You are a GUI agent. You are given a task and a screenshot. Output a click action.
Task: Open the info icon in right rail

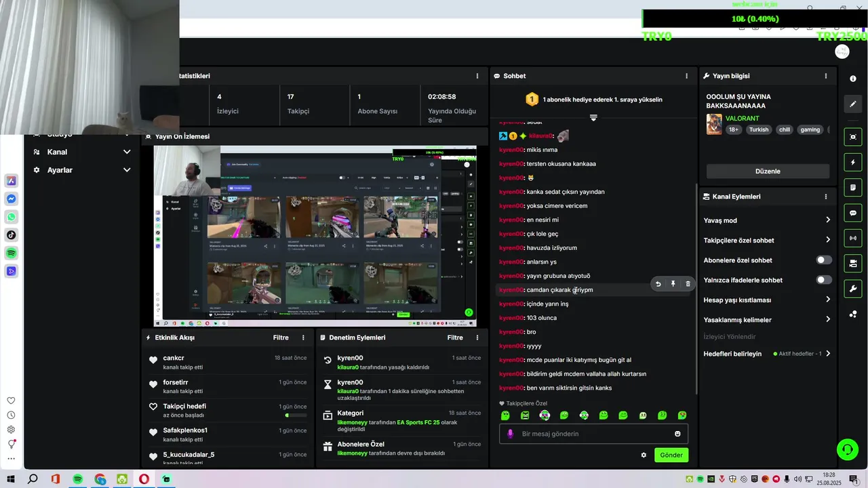(x=853, y=79)
